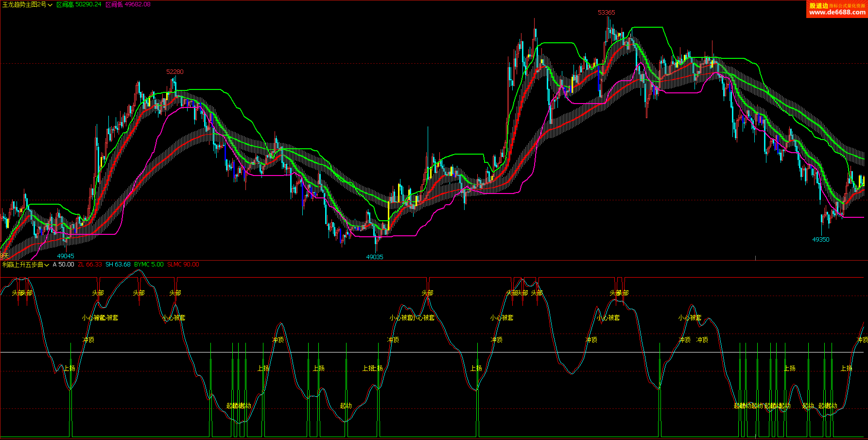This screenshot has width=868, height=440.
Task: Open the www.de6688.com watermark link
Action: (x=837, y=12)
